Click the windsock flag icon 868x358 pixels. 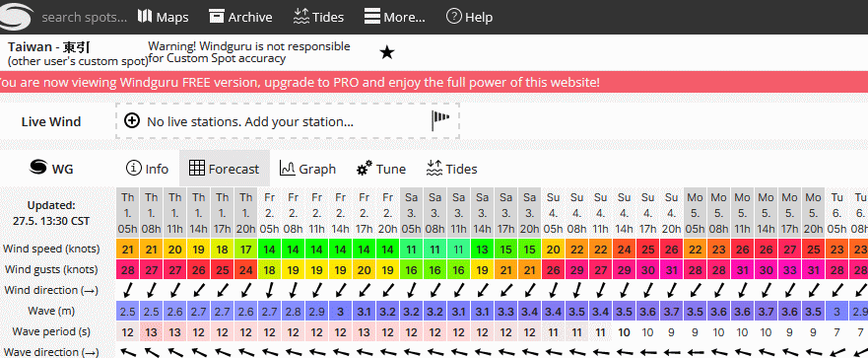pyautogui.click(x=440, y=120)
